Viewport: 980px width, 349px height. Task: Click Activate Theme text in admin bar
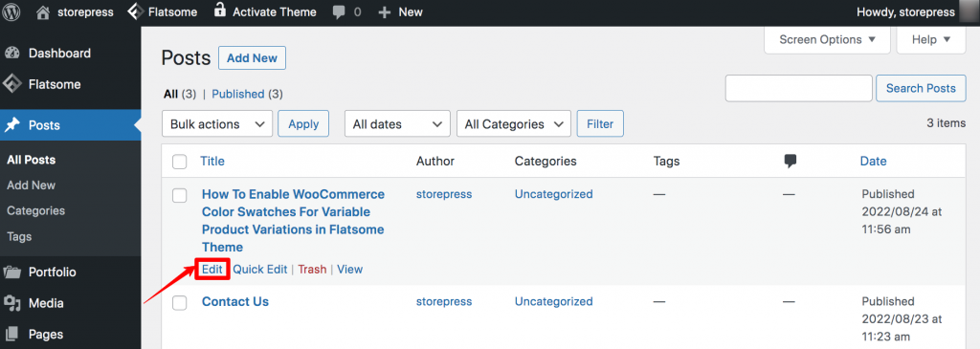tap(275, 11)
